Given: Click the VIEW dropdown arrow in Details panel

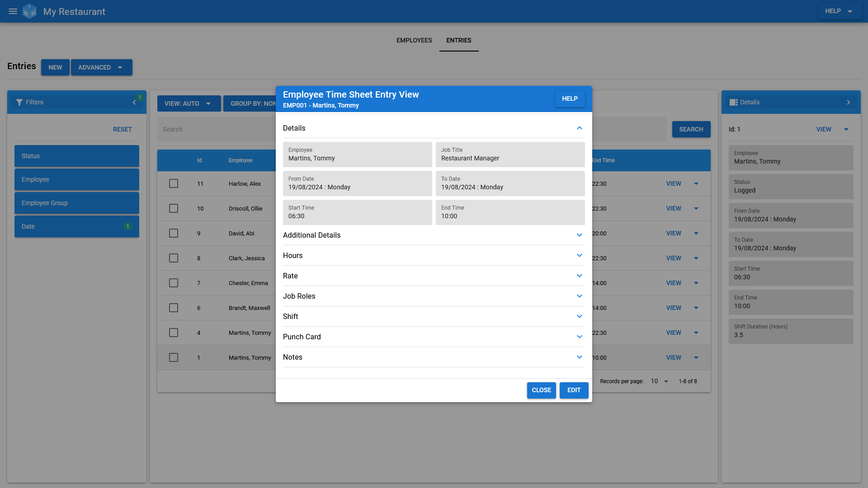Looking at the screenshot, I should point(847,129).
